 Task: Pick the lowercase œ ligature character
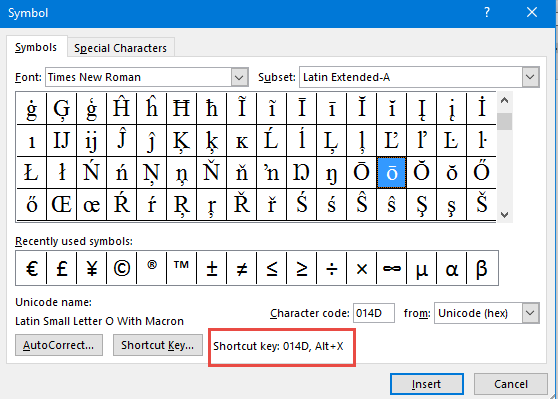(x=91, y=205)
